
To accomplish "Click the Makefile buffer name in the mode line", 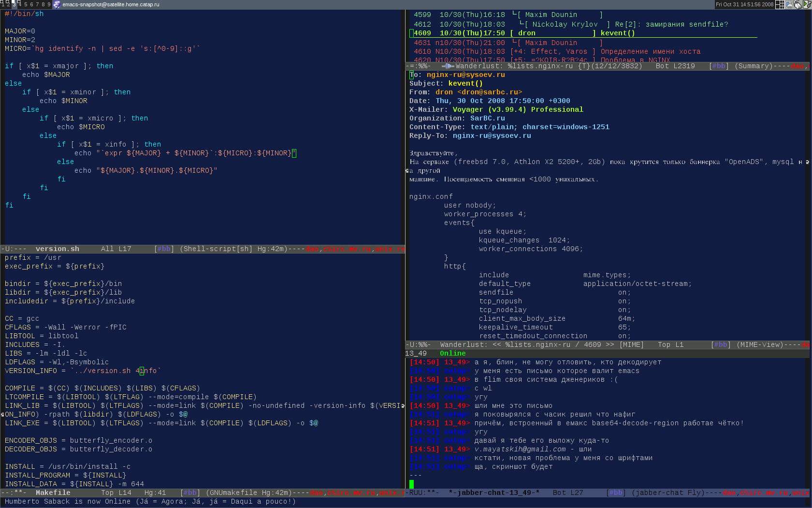I will click(x=53, y=493).
